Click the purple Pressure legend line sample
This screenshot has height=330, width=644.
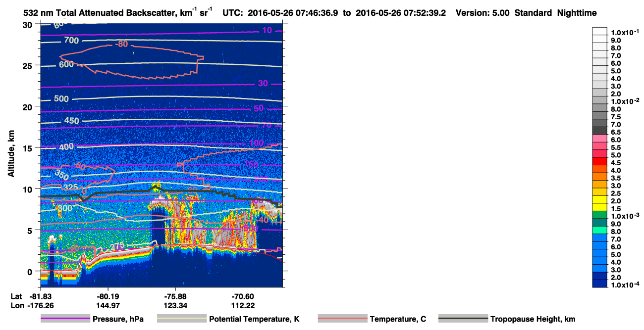tap(65, 319)
